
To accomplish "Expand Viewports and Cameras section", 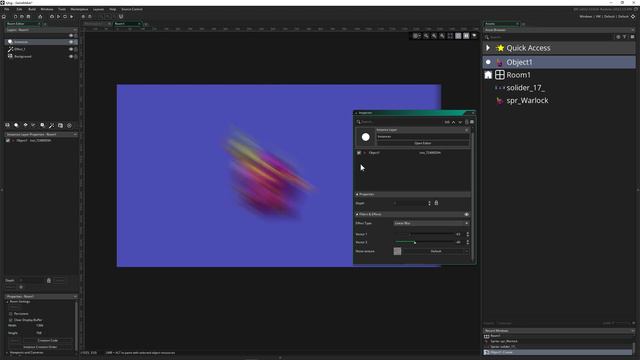I will point(7,353).
